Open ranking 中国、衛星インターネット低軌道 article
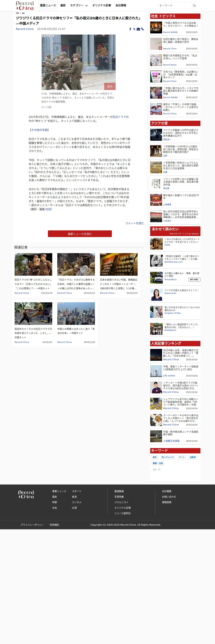Screen dimensions: 215x644 [181, 368]
